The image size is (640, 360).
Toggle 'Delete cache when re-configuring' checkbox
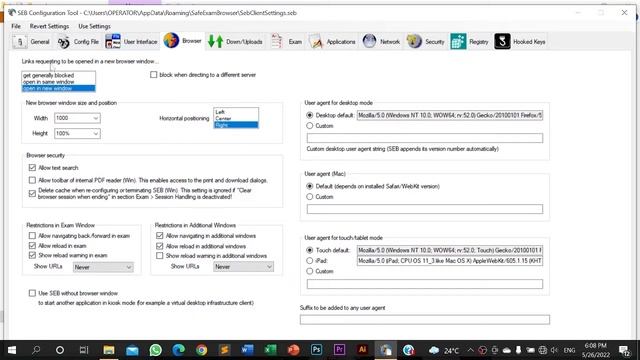coord(32,193)
